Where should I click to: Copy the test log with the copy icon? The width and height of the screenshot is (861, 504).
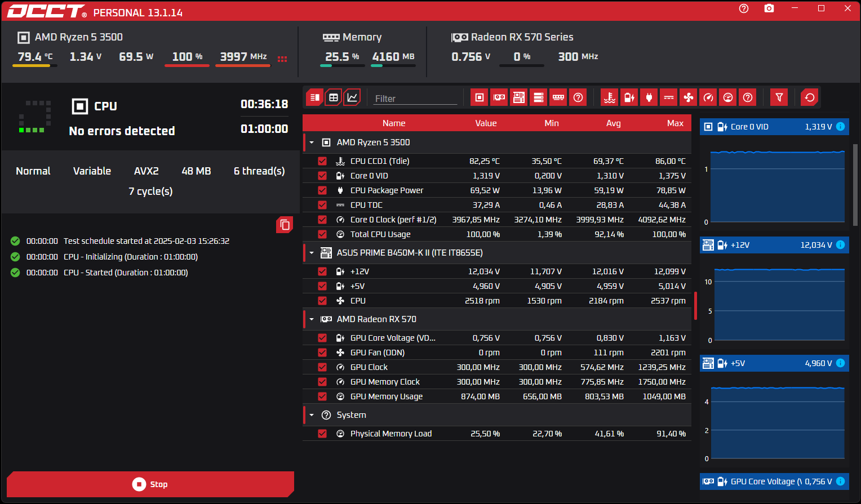(285, 225)
